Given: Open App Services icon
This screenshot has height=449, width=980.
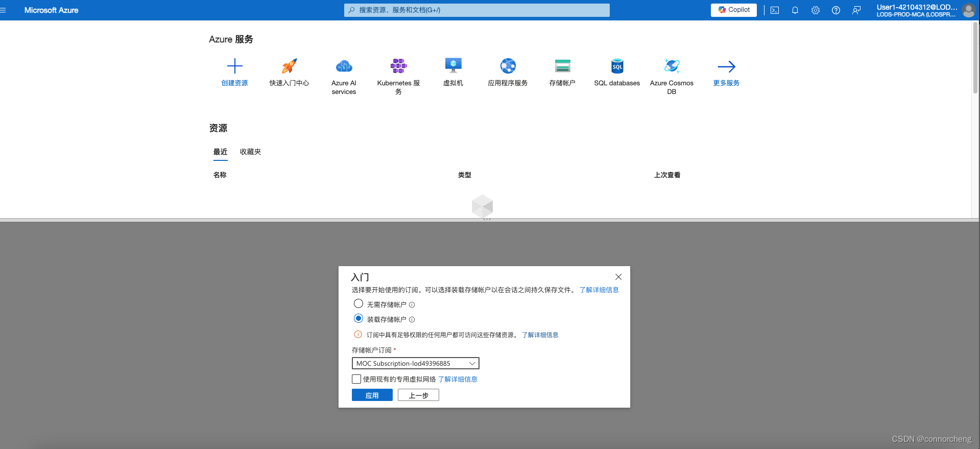Looking at the screenshot, I should [508, 66].
